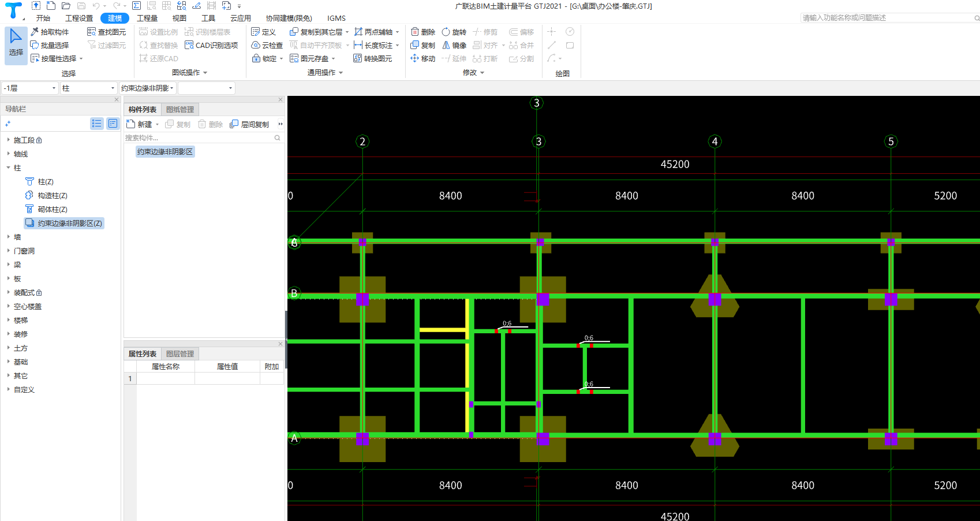Toggle navigation list view icon
Screen dimensions: 980x521
pyautogui.click(x=96, y=123)
